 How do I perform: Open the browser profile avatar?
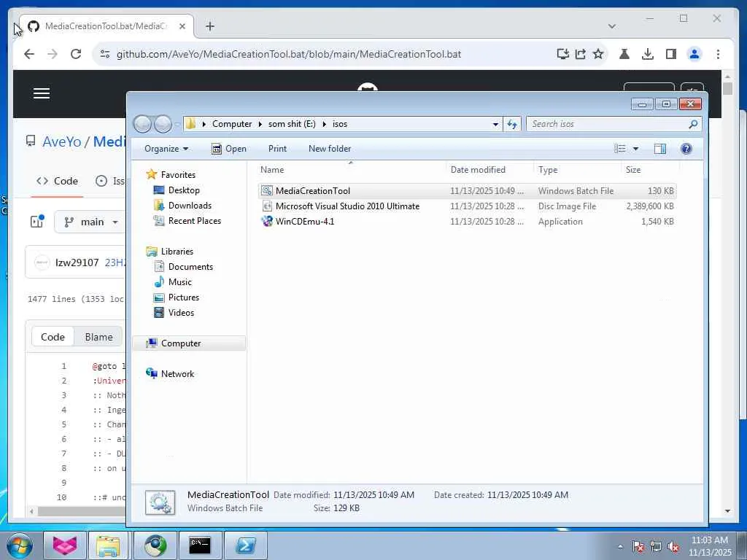(694, 54)
